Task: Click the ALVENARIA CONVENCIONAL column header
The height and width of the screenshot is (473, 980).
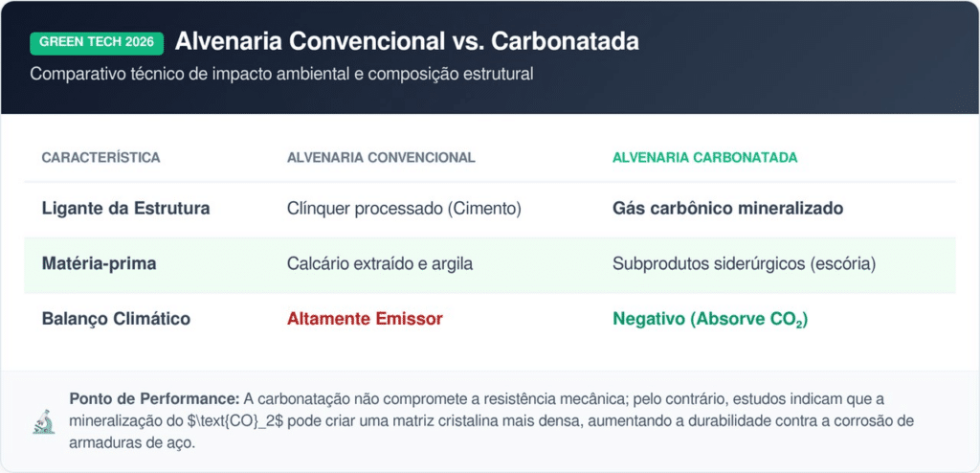Action: coord(381,157)
